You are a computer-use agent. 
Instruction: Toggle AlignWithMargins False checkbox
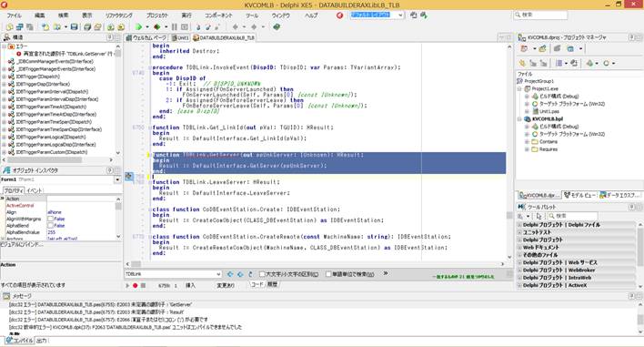coord(50,219)
